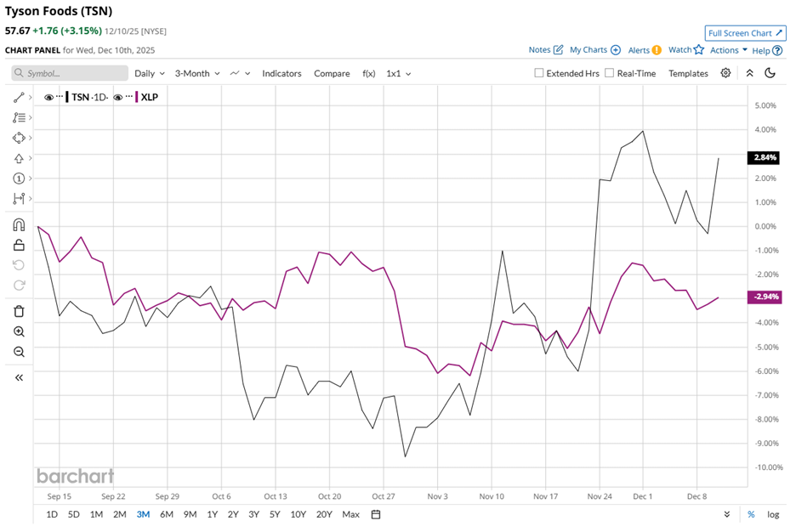Open the chart type line dropdown
796x532 pixels.
pos(240,74)
